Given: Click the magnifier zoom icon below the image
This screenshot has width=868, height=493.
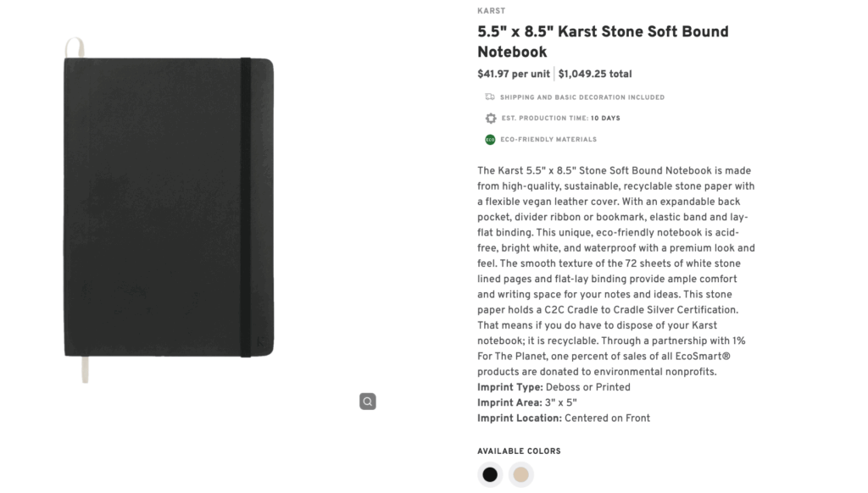Looking at the screenshot, I should coord(367,401).
